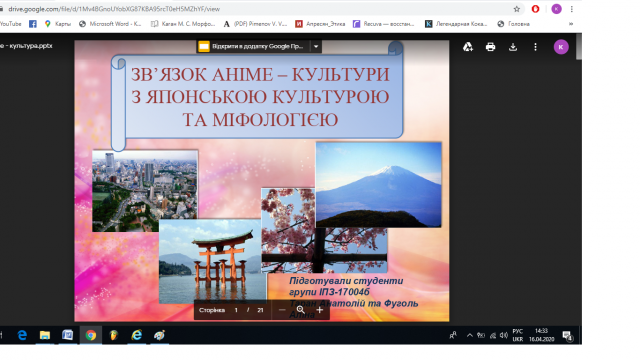Print the presentation via printer icon
The width and height of the screenshot is (640, 360).
pos(490,47)
